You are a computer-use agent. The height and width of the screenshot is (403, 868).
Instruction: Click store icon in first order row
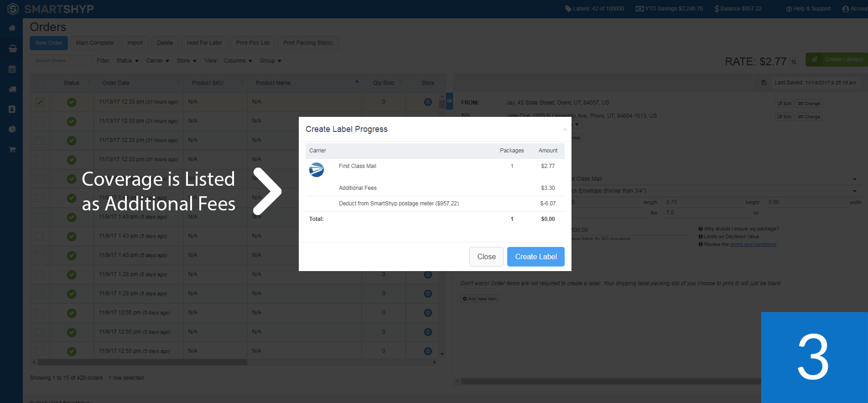428,102
